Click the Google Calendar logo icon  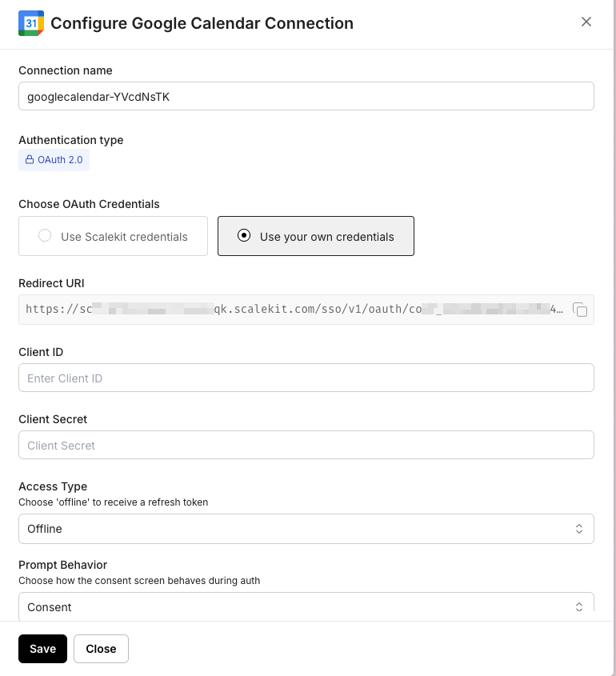pyautogui.click(x=31, y=23)
